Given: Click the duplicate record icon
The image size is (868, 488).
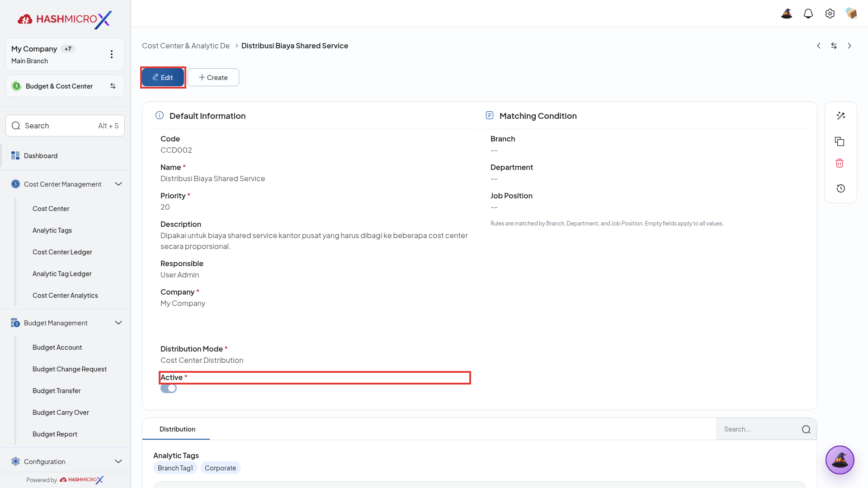Looking at the screenshot, I should click(x=840, y=141).
